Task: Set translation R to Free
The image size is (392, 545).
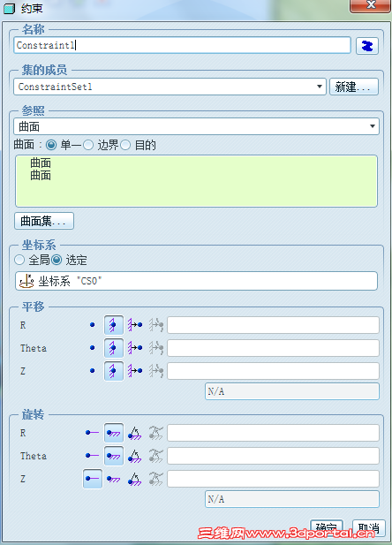Action: (x=92, y=325)
